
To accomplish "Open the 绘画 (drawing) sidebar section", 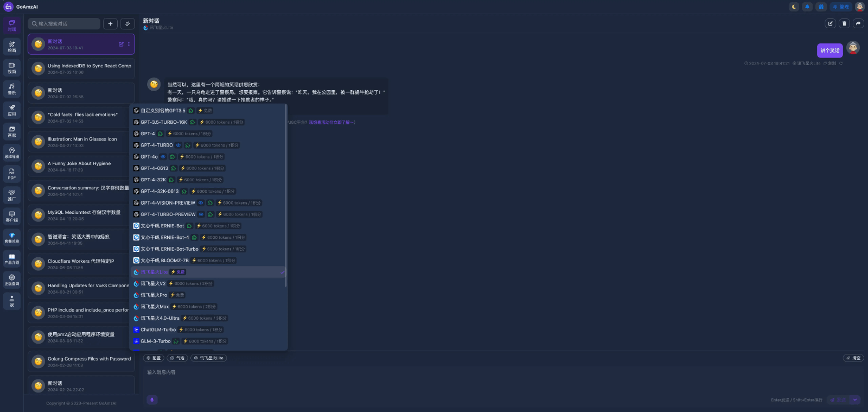I will pyautogui.click(x=12, y=47).
